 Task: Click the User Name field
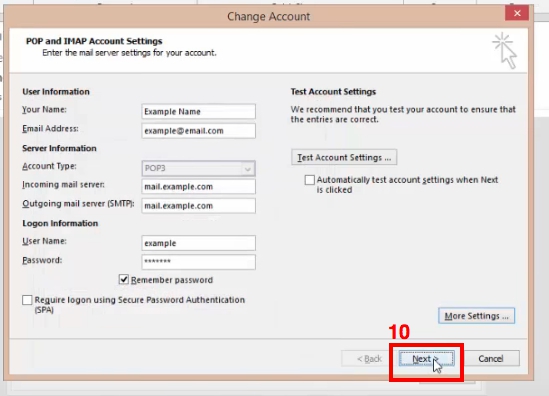(x=198, y=243)
